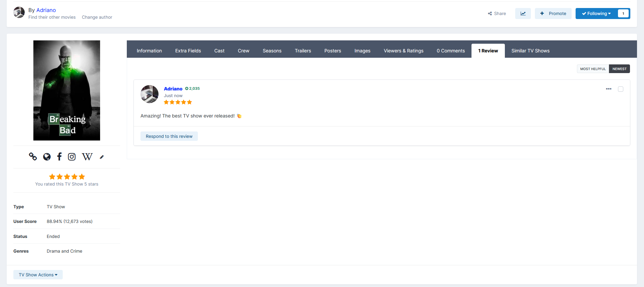Click the pencil edit links icon

[x=102, y=157]
